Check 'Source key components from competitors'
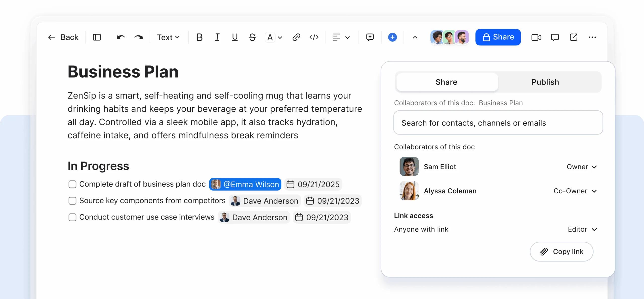Viewport: 644px width, 299px height. (72, 201)
